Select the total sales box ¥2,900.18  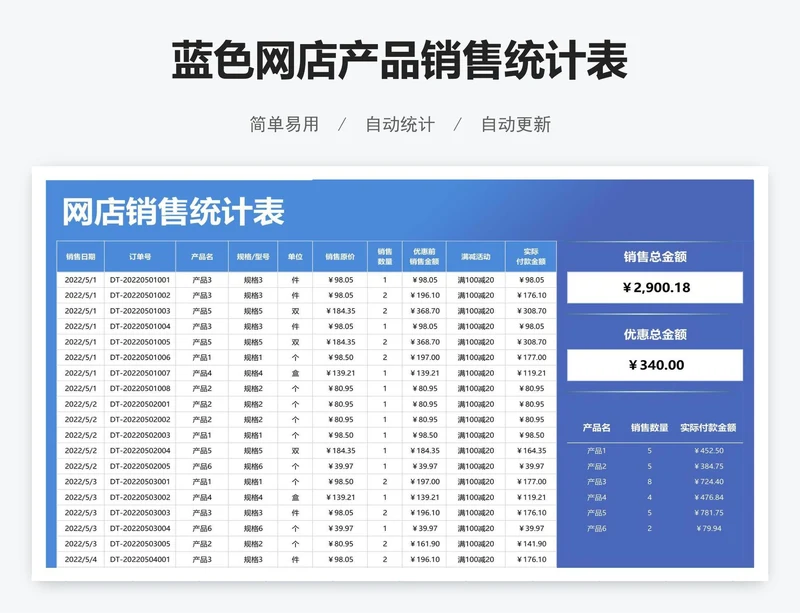pyautogui.click(x=655, y=287)
